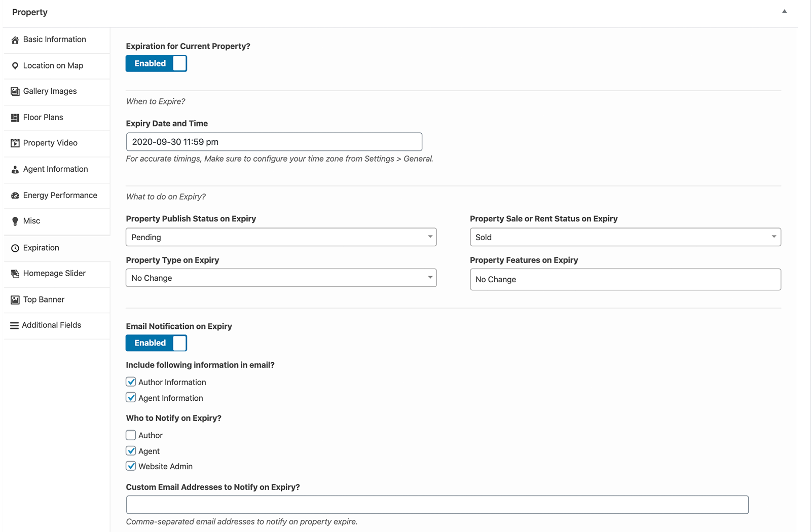Turn off Email Notification on Expiry switch

pos(156,343)
